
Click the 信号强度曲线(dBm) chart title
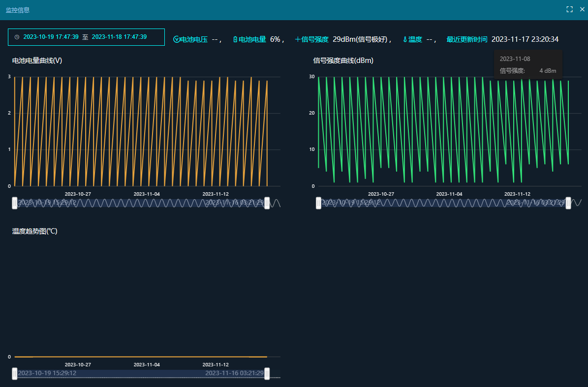(343, 60)
